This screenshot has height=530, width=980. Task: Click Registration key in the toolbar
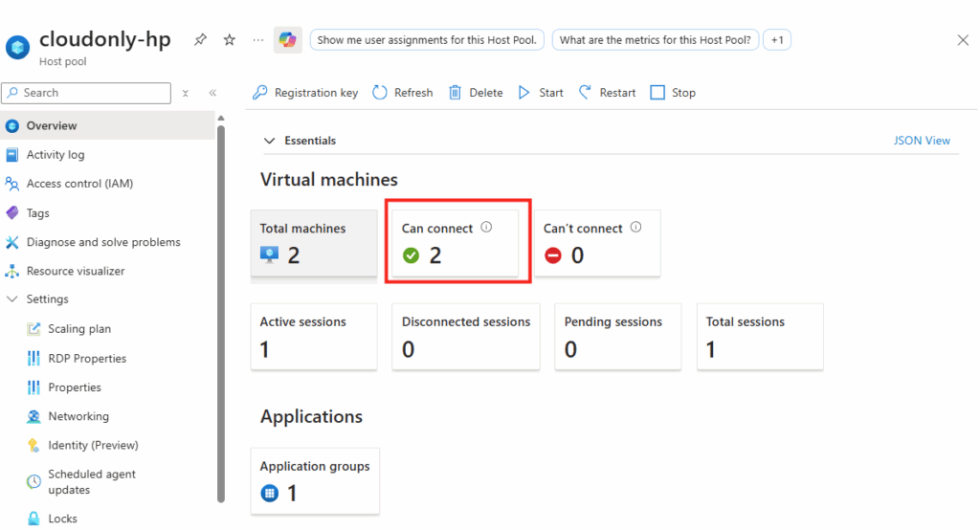click(305, 93)
